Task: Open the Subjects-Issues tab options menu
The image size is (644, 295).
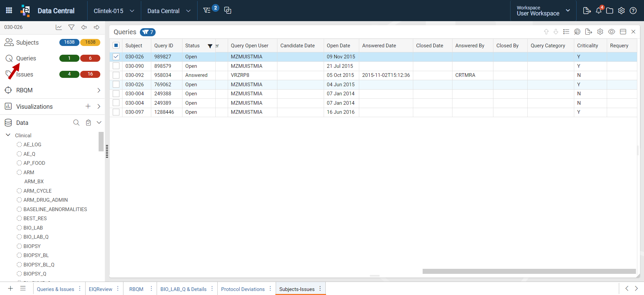Action: click(320, 289)
